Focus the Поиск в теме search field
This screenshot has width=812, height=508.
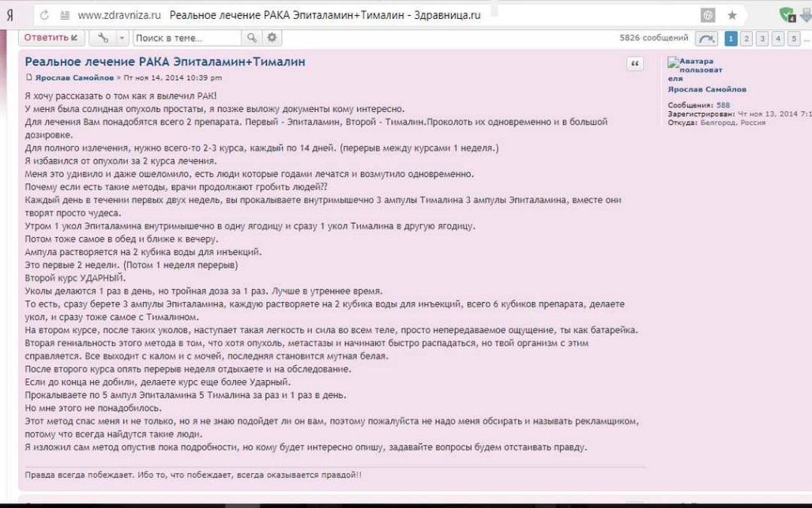(187, 38)
